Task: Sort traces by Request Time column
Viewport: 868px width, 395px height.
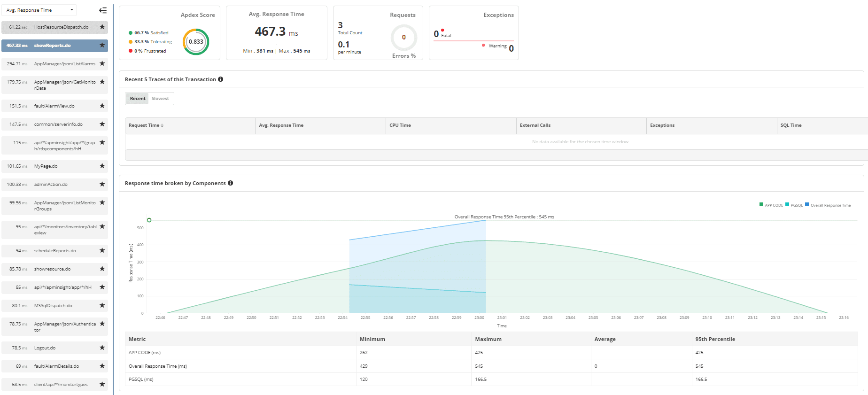Action: tap(146, 125)
